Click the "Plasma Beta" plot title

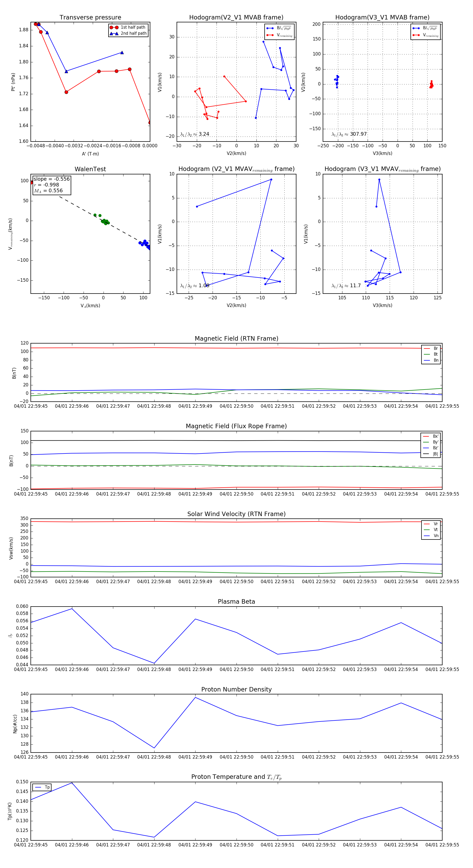click(236, 602)
